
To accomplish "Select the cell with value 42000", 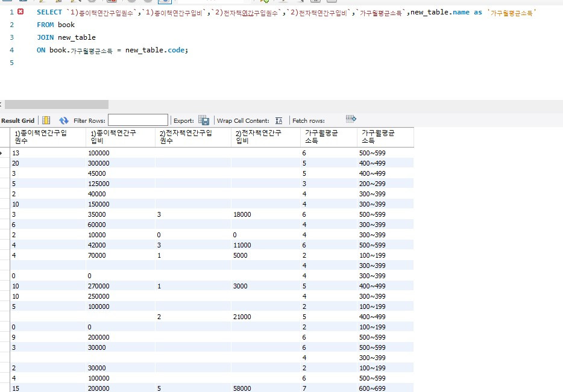I will point(121,245).
